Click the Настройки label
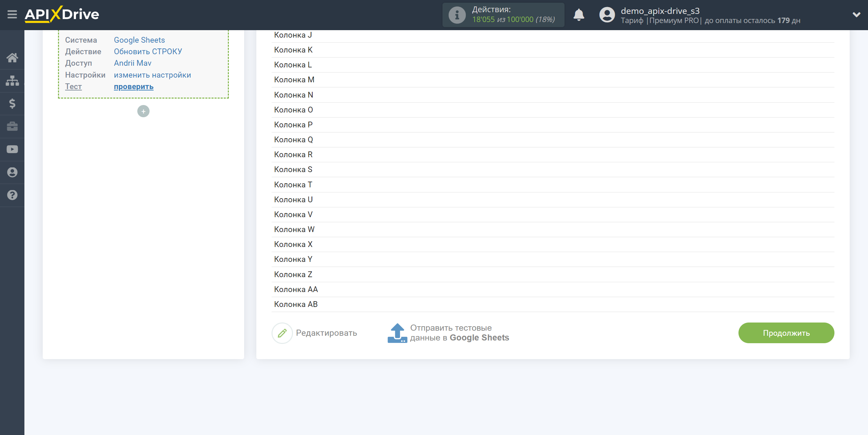This screenshot has width=868, height=435. (85, 75)
